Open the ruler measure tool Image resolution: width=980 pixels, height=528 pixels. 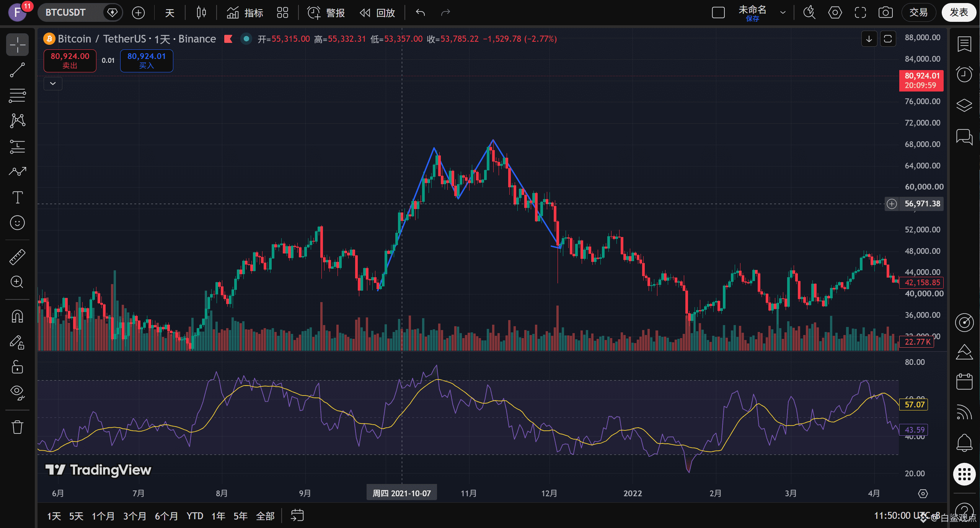click(x=17, y=257)
